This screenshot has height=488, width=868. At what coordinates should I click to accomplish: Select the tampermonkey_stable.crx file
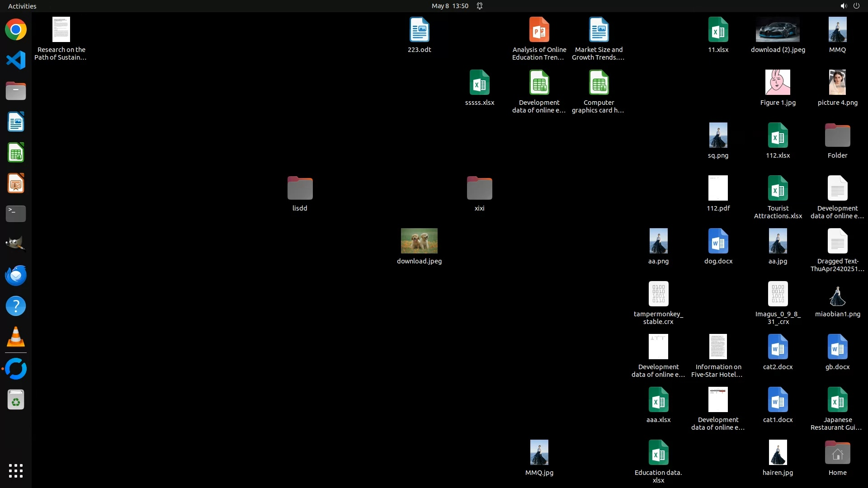click(x=658, y=294)
